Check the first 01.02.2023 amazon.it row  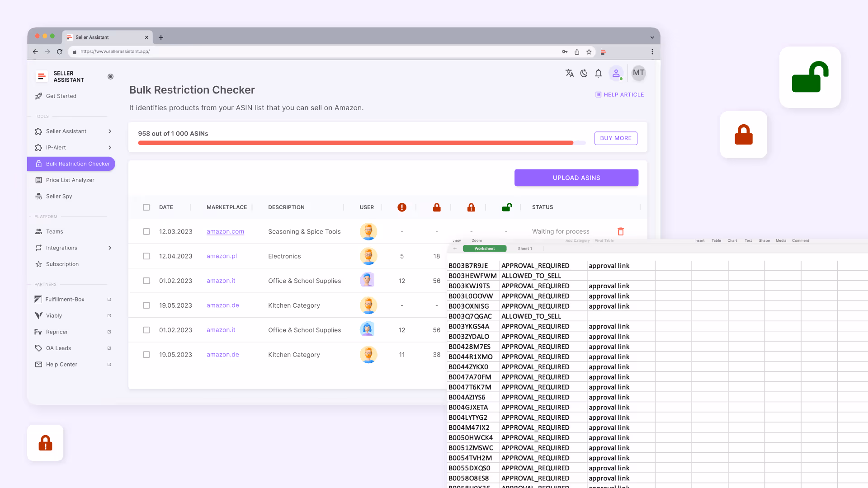[146, 281]
